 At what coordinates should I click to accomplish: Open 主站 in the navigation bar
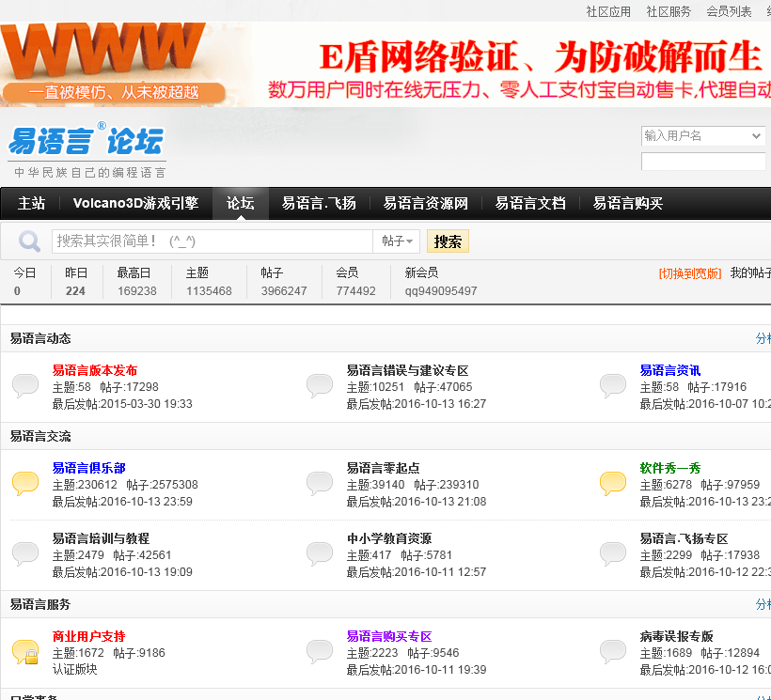point(31,203)
